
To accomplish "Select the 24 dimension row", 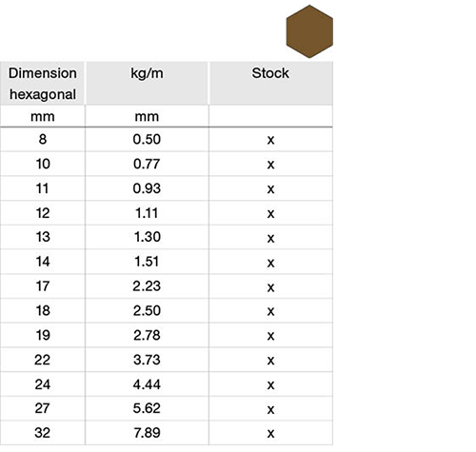I will [x=167, y=384].
